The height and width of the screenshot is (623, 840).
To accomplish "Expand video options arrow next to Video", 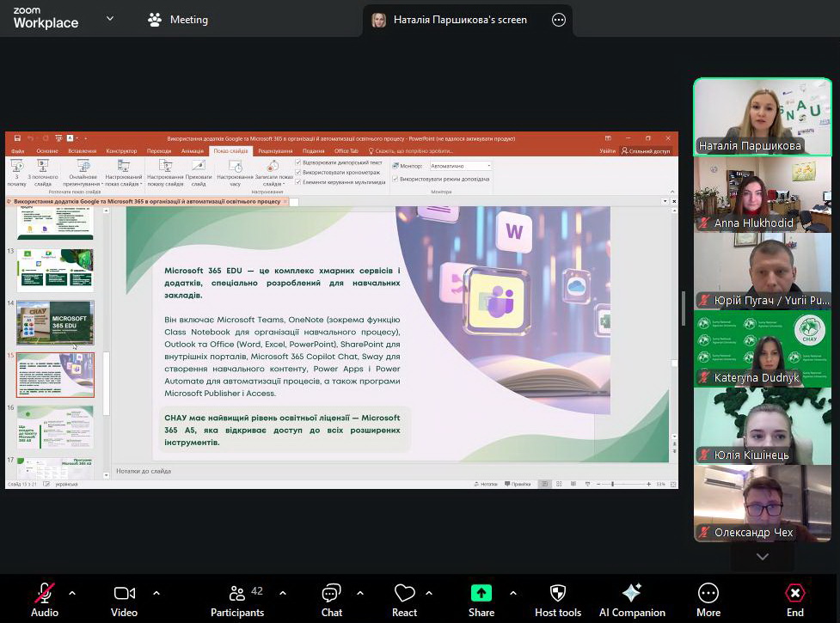I will [x=156, y=593].
